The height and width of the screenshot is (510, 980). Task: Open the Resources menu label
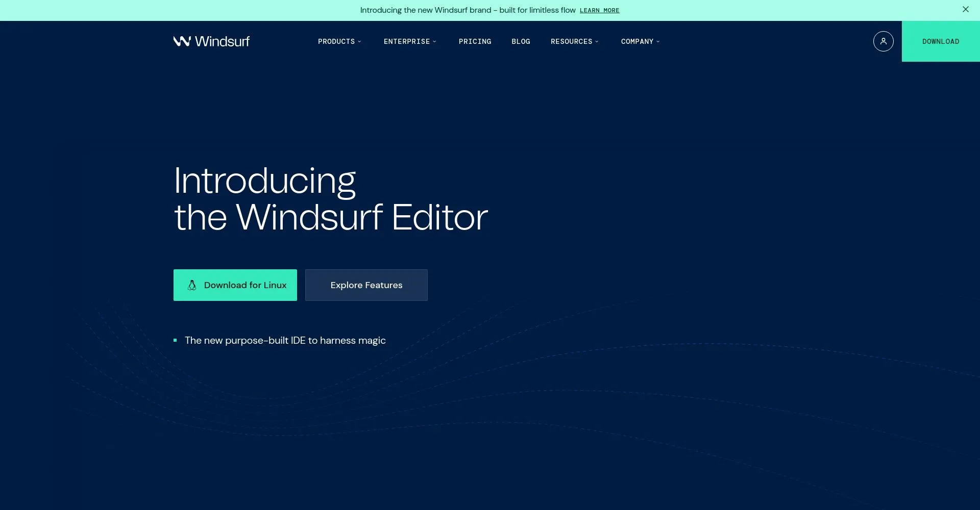(x=571, y=41)
